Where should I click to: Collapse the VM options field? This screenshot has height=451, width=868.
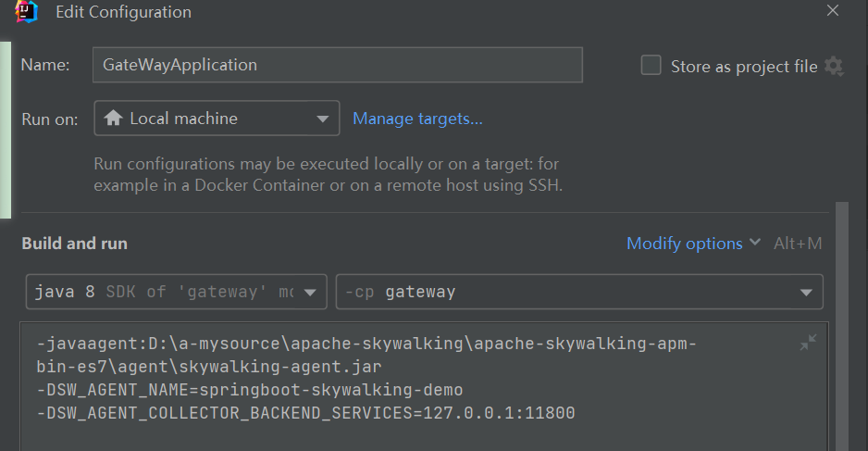point(808,343)
